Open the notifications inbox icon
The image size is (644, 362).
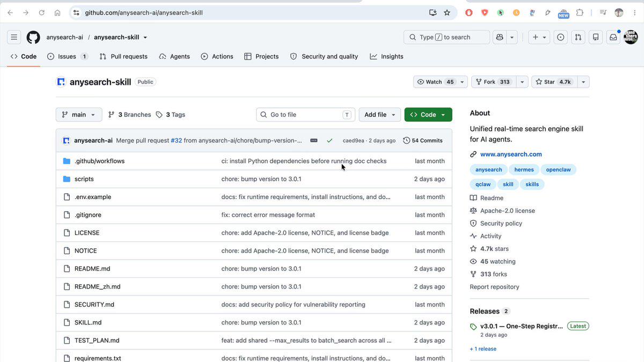click(x=613, y=37)
